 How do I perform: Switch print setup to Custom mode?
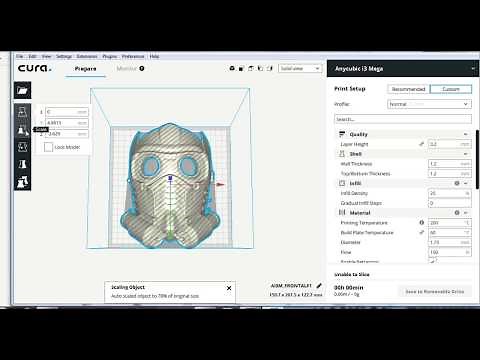(451, 89)
